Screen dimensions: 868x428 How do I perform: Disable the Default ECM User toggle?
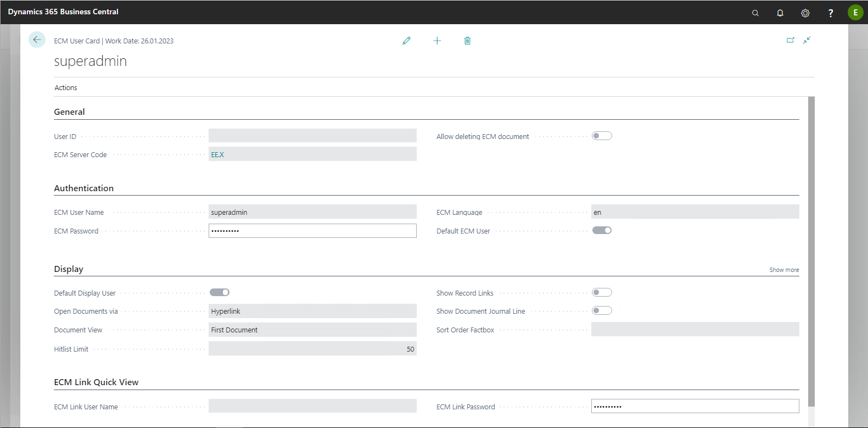click(602, 230)
